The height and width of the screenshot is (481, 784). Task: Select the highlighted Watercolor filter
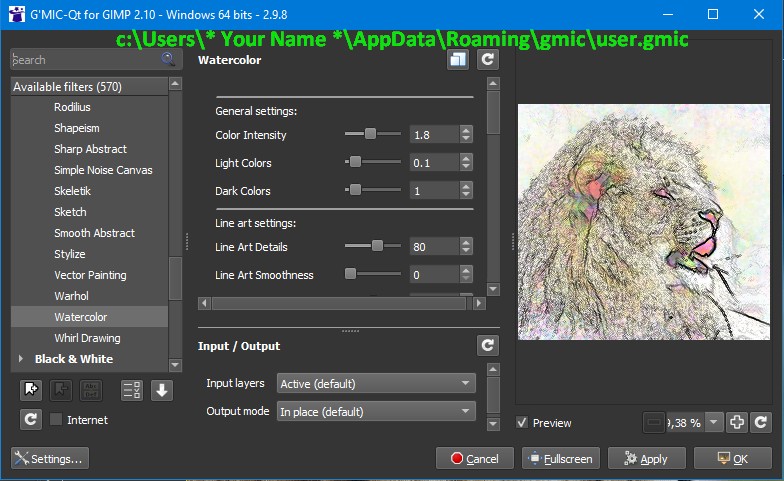click(x=90, y=317)
